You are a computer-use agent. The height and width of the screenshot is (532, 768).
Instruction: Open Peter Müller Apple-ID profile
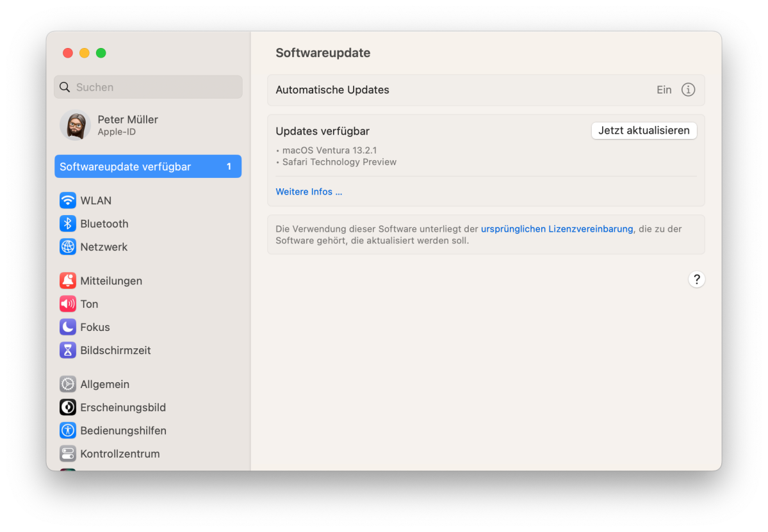(127, 125)
